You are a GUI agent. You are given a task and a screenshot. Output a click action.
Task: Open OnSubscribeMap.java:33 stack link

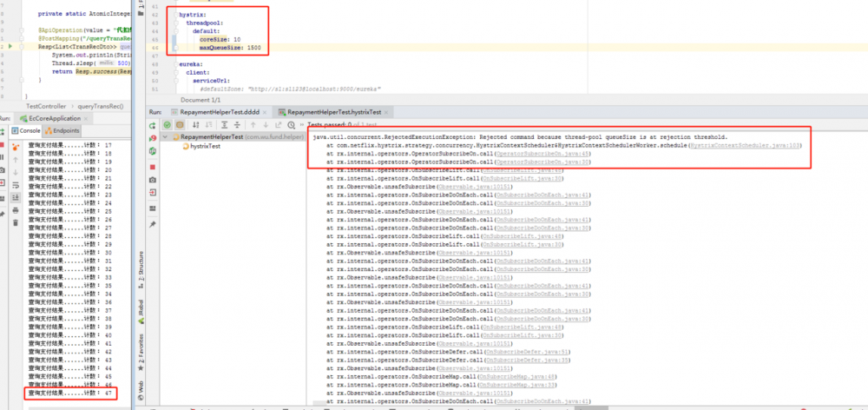click(x=517, y=385)
